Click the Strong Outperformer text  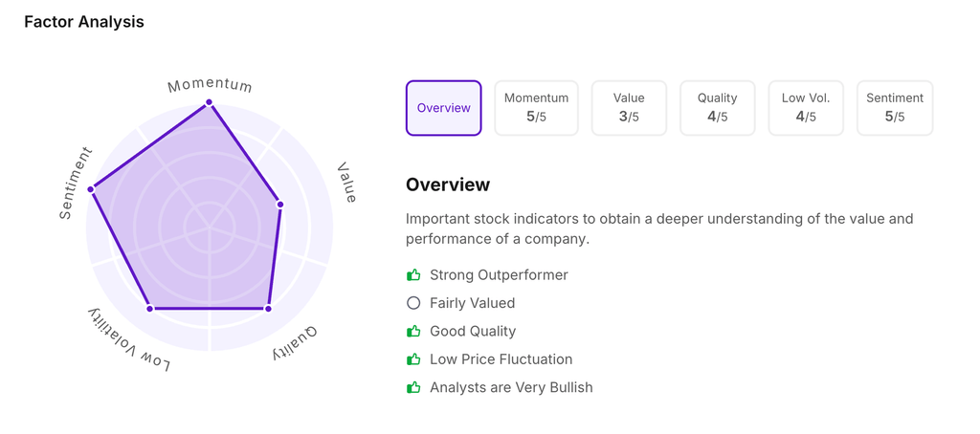(x=499, y=275)
